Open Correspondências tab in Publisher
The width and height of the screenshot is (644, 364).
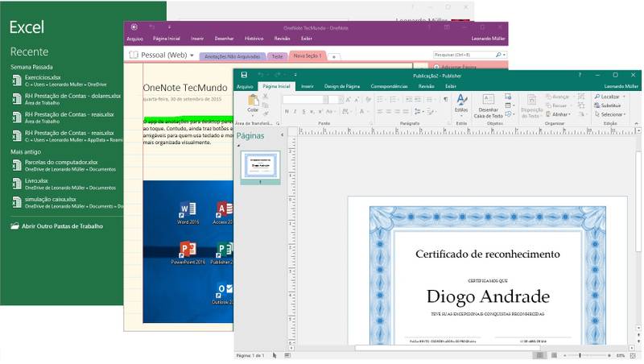click(x=390, y=86)
